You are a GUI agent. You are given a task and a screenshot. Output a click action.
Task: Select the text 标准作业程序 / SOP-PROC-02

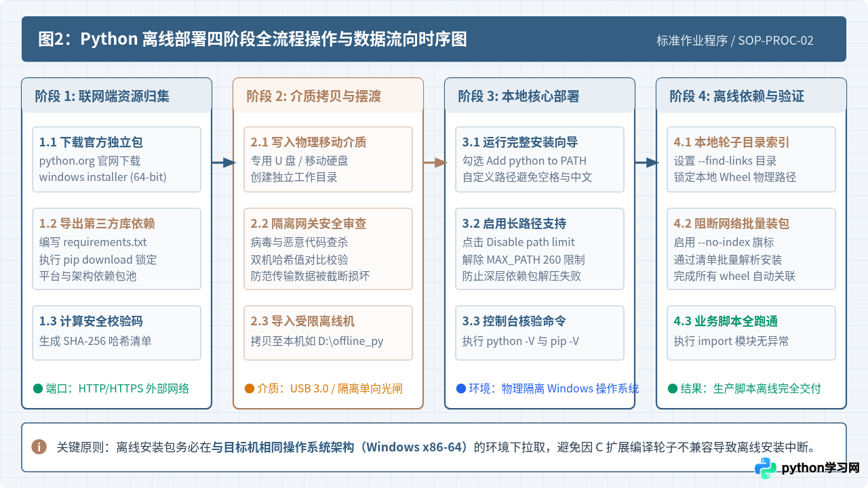tap(735, 41)
